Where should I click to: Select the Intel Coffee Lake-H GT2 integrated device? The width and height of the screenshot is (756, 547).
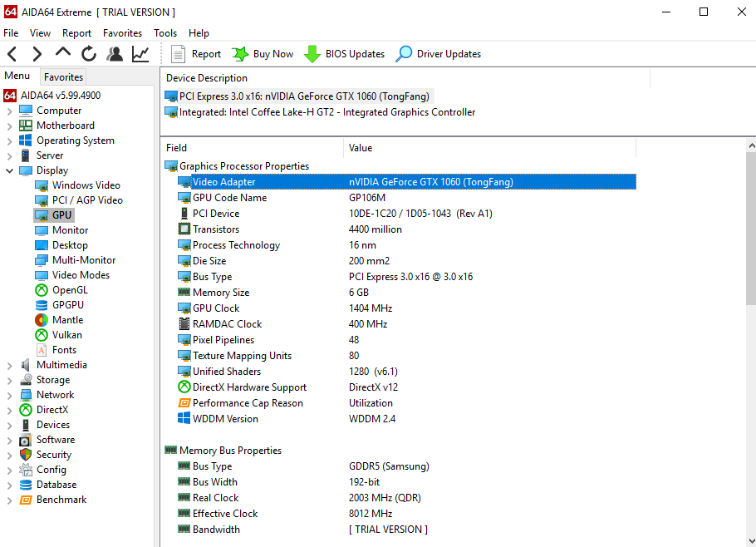click(320, 112)
